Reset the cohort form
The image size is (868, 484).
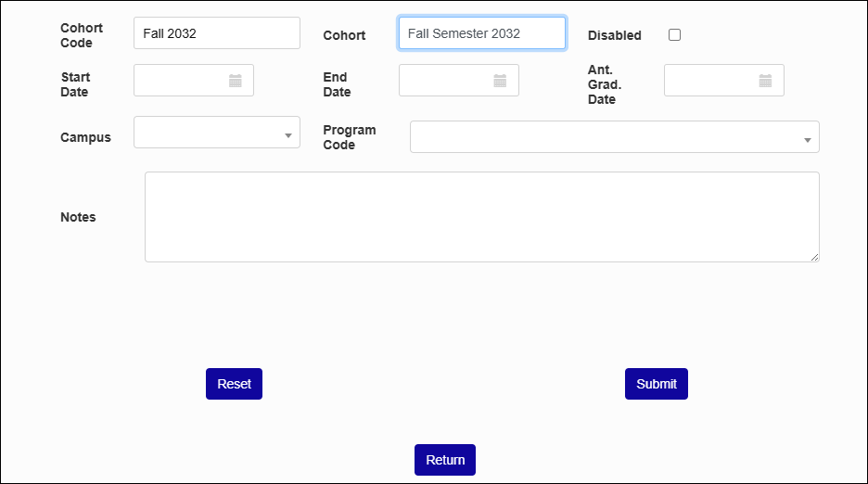[x=235, y=384]
